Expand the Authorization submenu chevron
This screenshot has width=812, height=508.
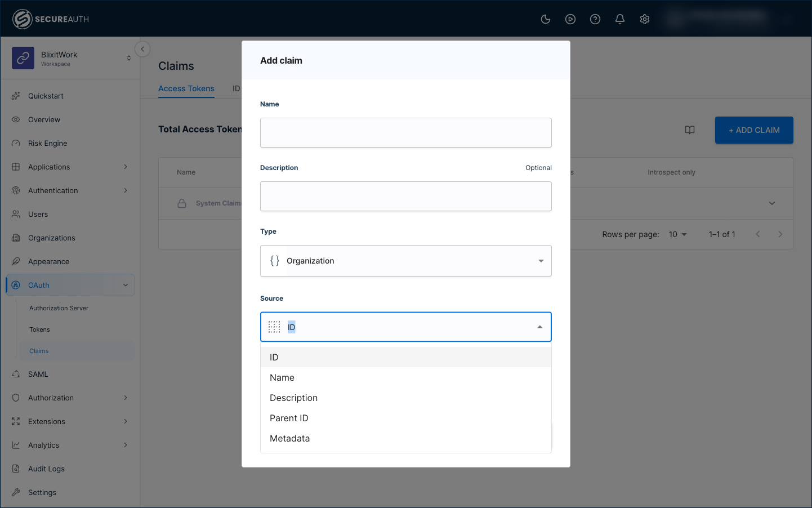click(x=126, y=398)
